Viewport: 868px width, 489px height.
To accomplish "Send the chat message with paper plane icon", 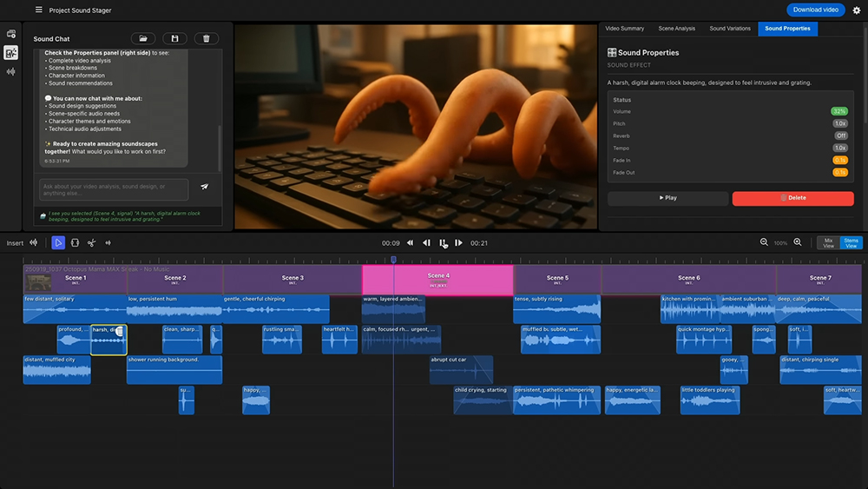I will pos(205,187).
